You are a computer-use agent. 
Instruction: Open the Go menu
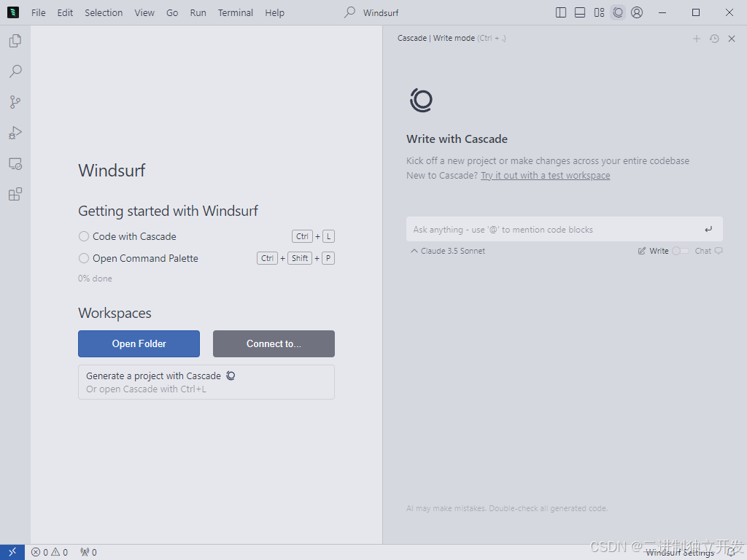tap(172, 13)
